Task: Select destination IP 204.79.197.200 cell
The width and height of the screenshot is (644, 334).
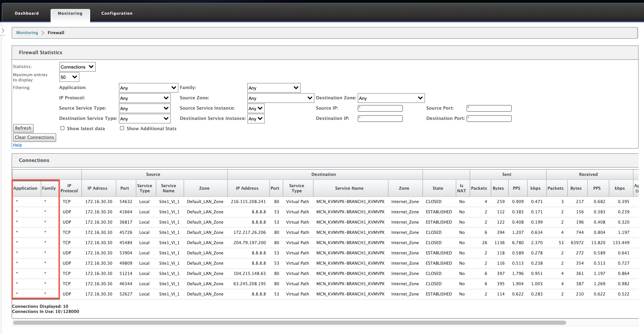Action: click(x=250, y=243)
